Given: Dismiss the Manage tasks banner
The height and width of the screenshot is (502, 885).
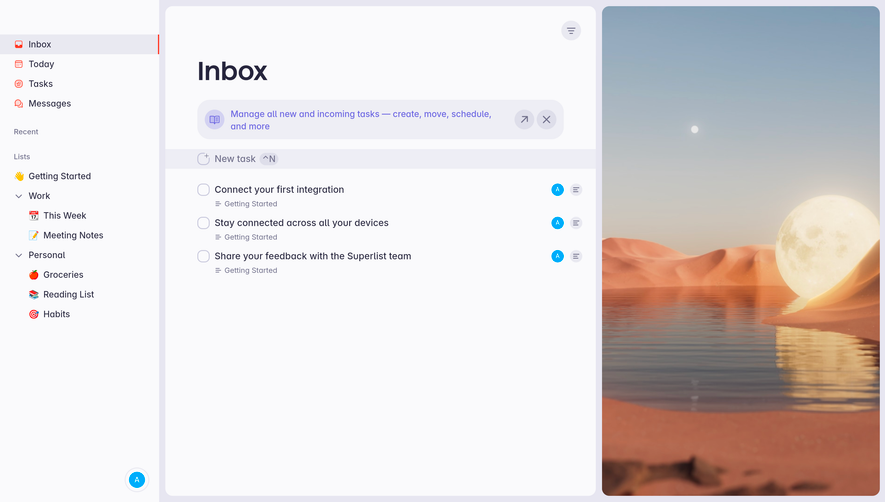Looking at the screenshot, I should coord(546,120).
